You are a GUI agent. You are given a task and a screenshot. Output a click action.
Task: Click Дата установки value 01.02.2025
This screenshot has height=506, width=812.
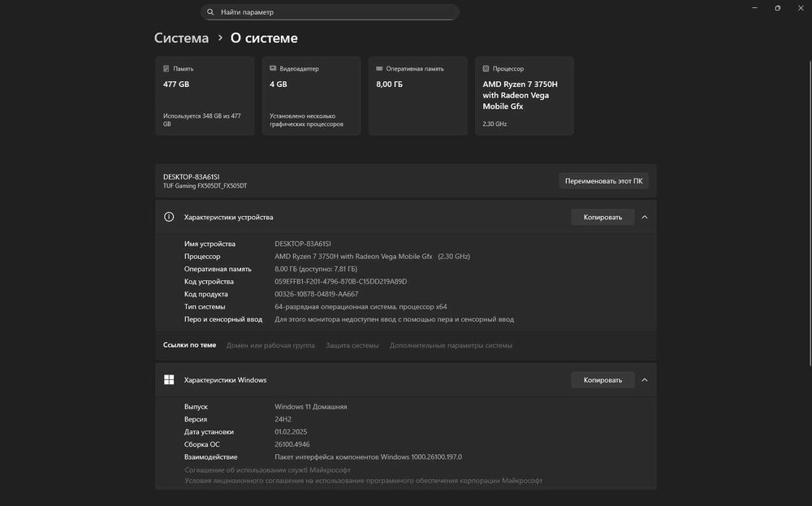click(291, 431)
